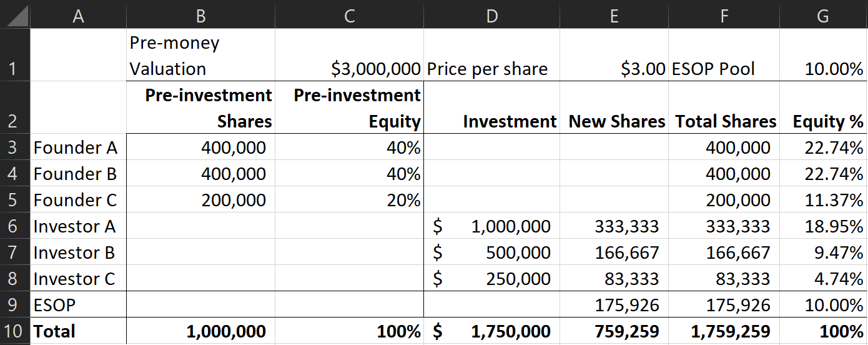Click total new shares 759,259 cell
The image size is (868, 345).
click(614, 331)
